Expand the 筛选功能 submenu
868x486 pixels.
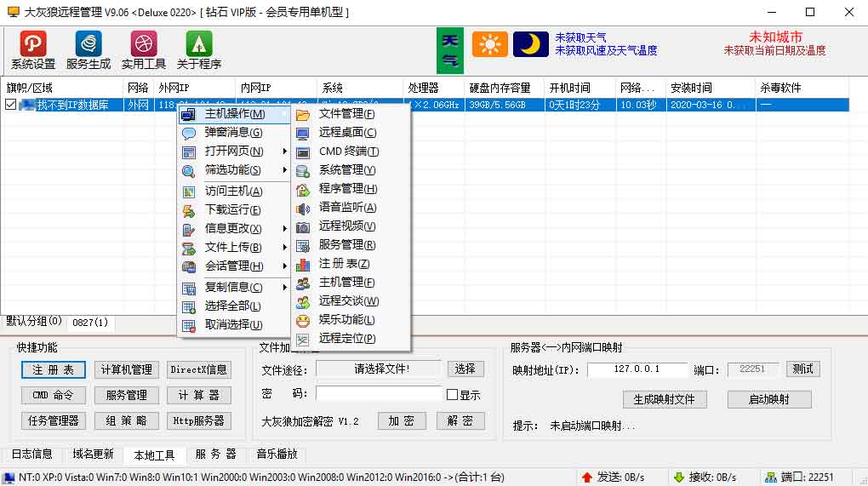point(234,170)
